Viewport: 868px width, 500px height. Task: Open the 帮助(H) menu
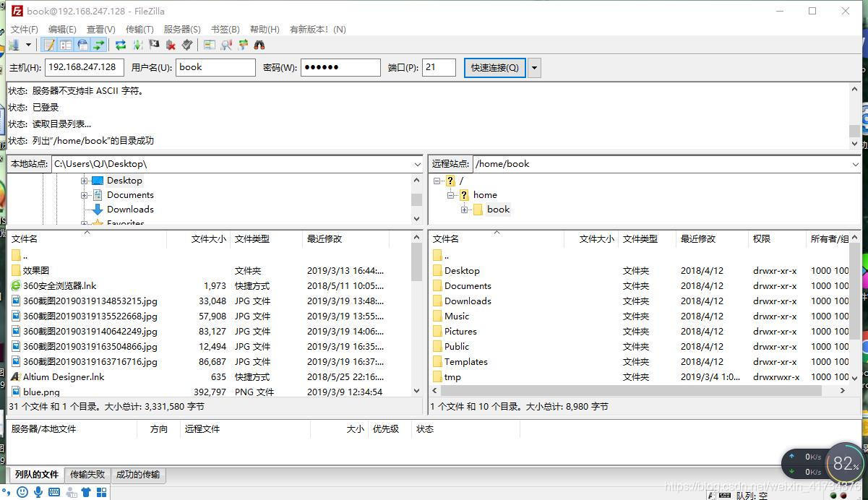point(265,29)
